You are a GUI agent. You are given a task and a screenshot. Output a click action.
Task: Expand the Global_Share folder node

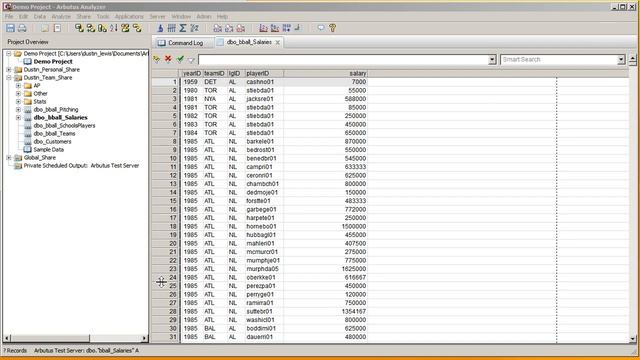(9, 158)
